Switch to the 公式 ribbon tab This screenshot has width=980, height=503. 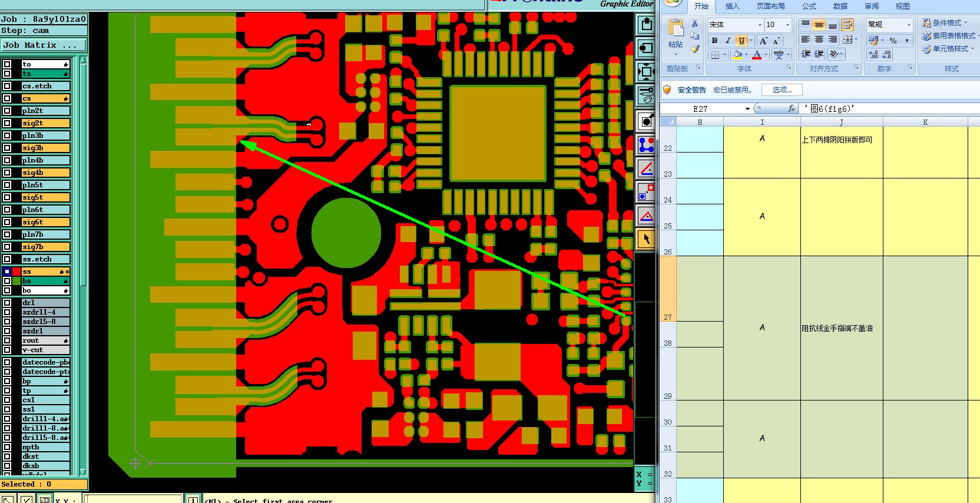click(809, 6)
